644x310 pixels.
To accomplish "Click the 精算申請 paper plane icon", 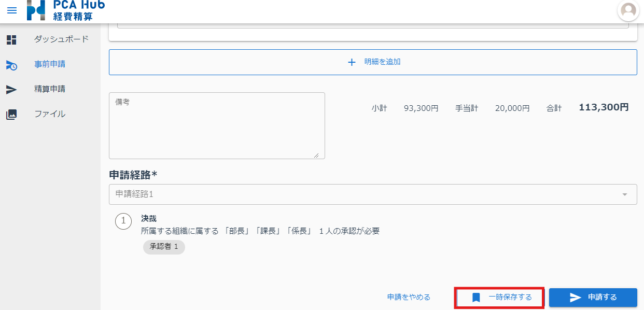I will coord(11,90).
